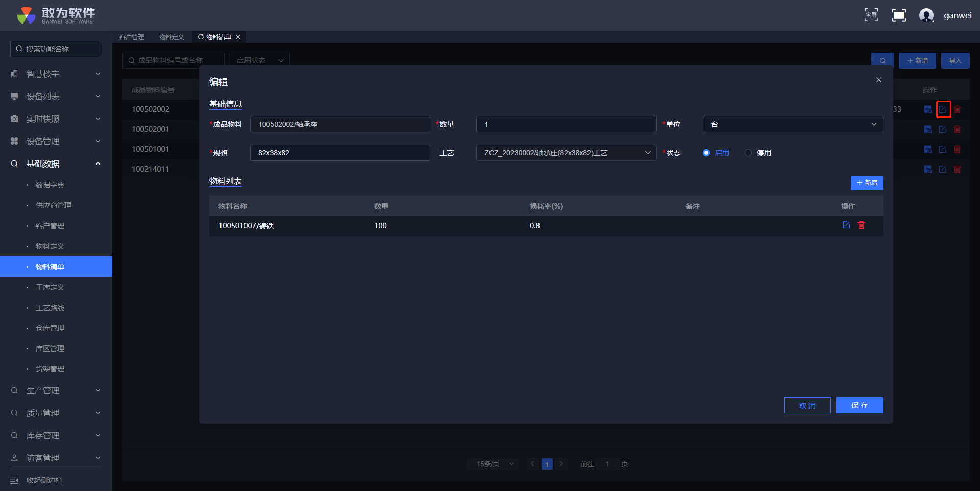Close the 编辑 dialog with X icon
Image resolution: width=980 pixels, height=491 pixels.
point(878,80)
